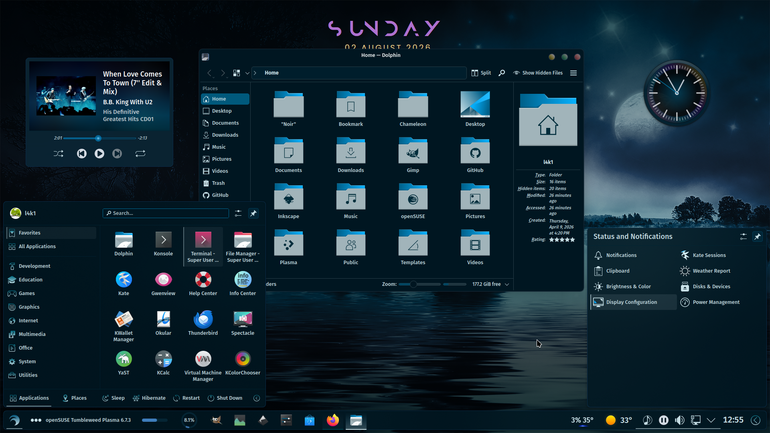Open Kate from the launcher favorites

(x=124, y=283)
